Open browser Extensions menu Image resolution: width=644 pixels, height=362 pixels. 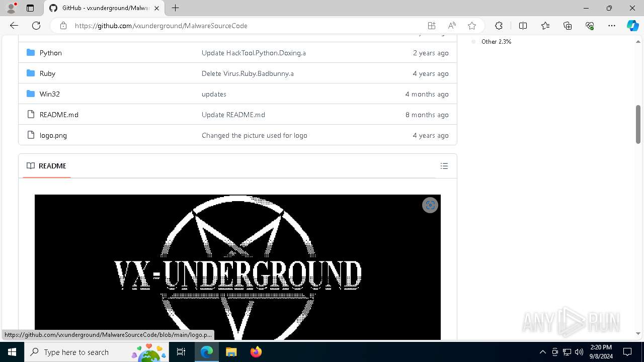coord(499,26)
